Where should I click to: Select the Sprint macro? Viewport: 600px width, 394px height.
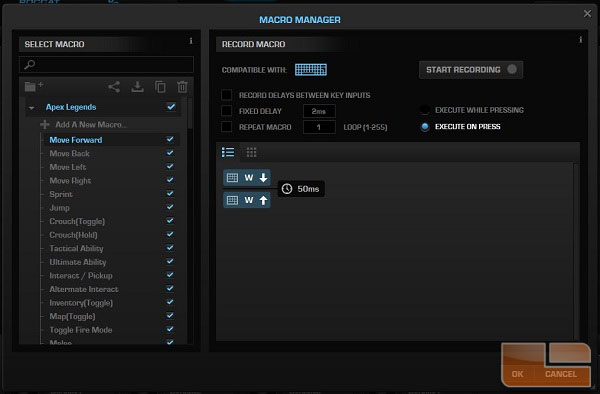pos(60,194)
